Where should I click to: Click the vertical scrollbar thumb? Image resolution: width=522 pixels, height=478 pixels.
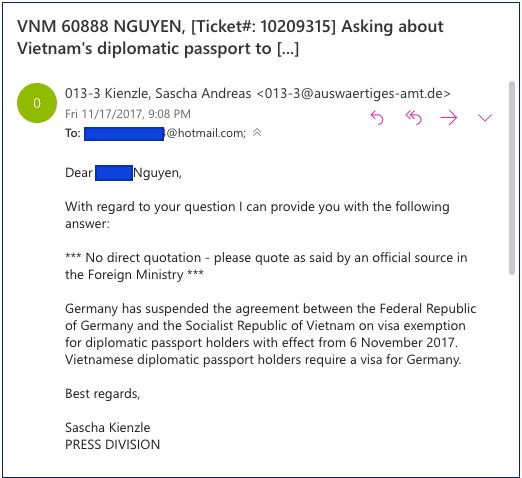point(512,178)
